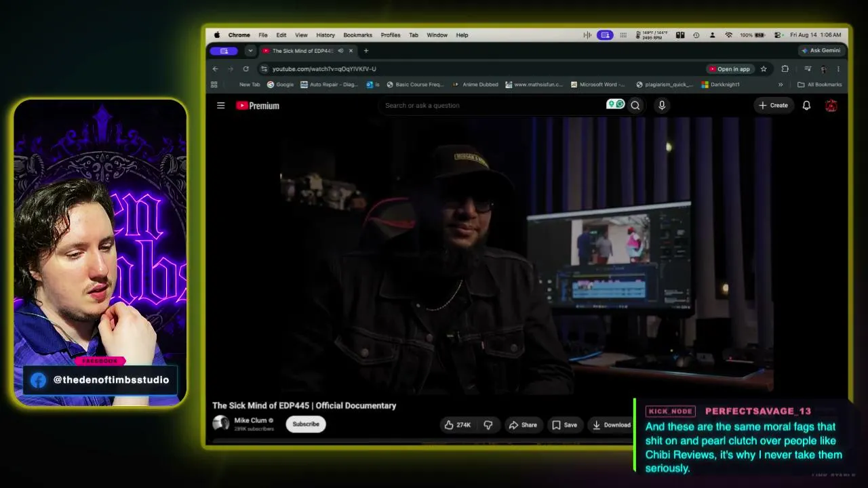Open the All Bookmarks folder

(820, 85)
